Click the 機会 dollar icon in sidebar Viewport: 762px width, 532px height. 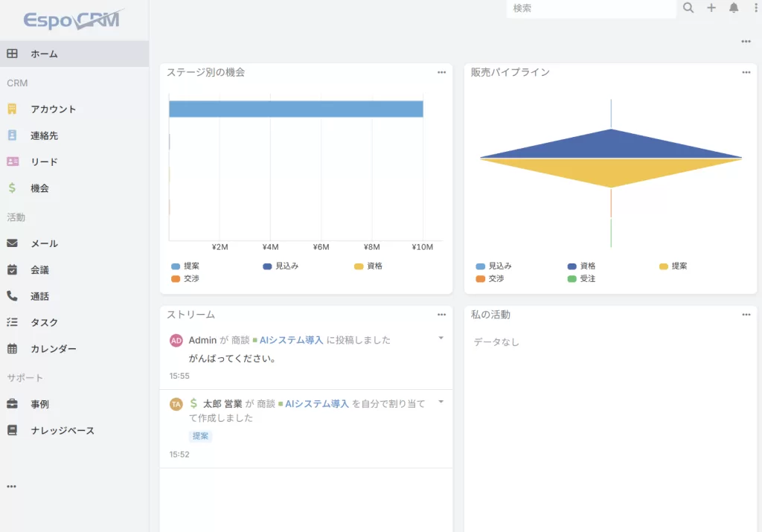click(x=12, y=188)
